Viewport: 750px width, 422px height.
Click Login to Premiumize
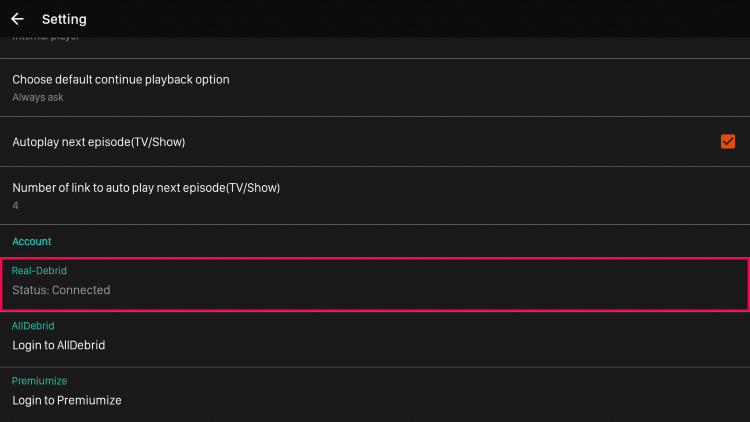[x=66, y=400]
